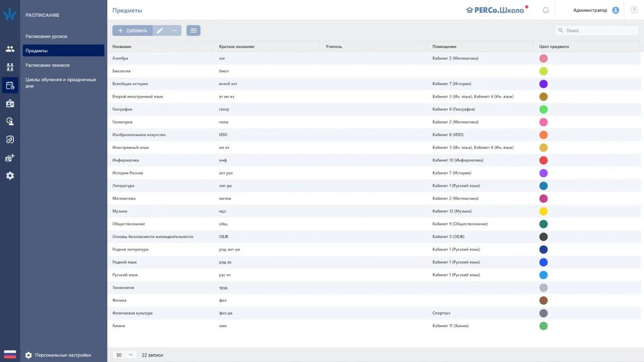
Task: Click the minus delete toolbar icon
Action: click(174, 31)
